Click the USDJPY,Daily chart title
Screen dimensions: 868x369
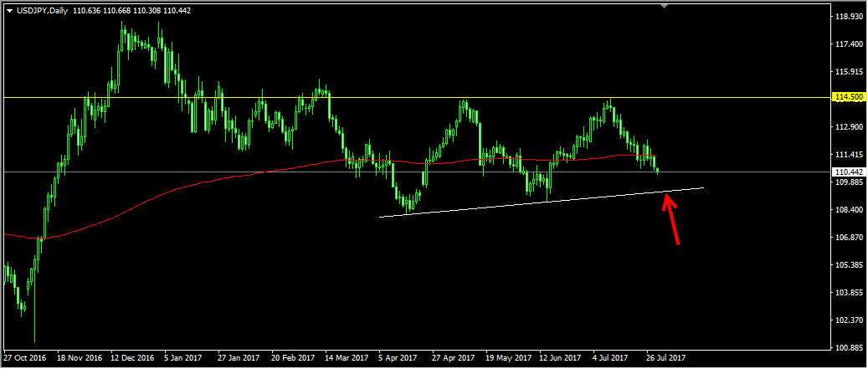pos(40,11)
